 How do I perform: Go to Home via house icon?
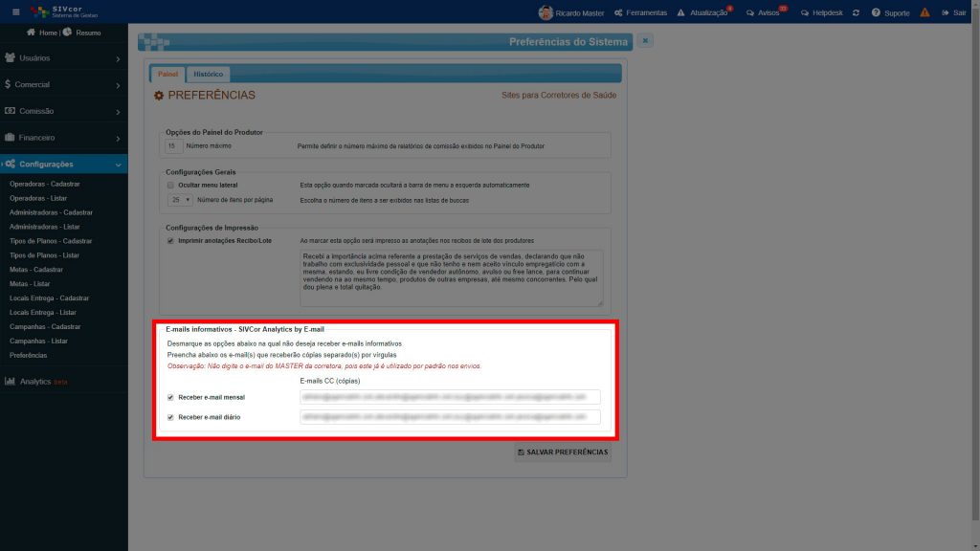pos(31,32)
